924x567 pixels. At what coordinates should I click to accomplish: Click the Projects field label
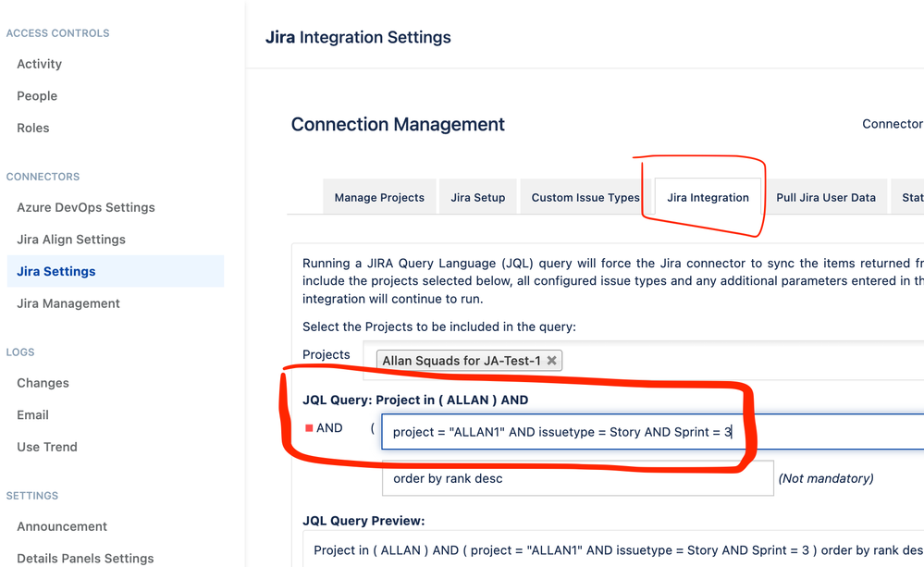coord(326,354)
